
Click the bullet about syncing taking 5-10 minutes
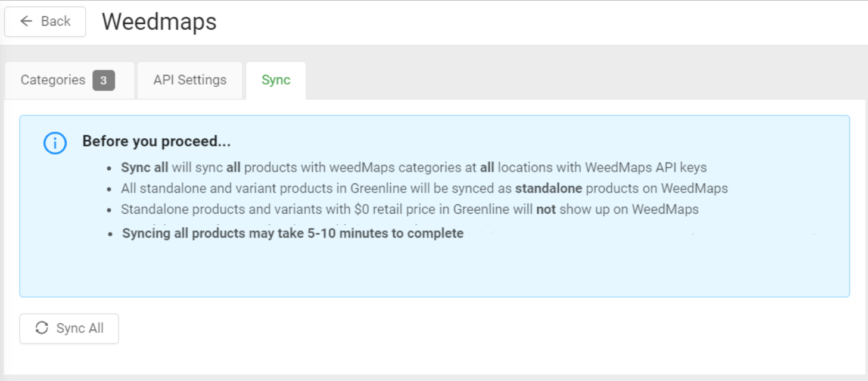pyautogui.click(x=293, y=233)
